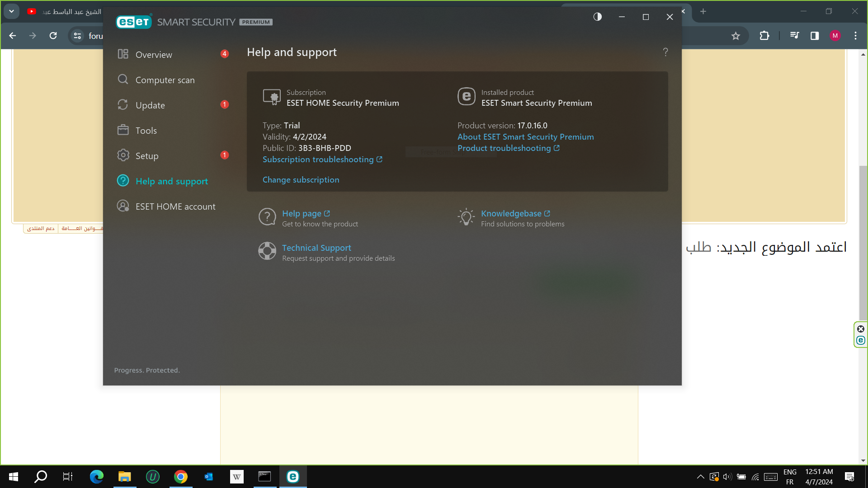The image size is (868, 488).
Task: Go to Update section in ESET
Action: point(150,105)
